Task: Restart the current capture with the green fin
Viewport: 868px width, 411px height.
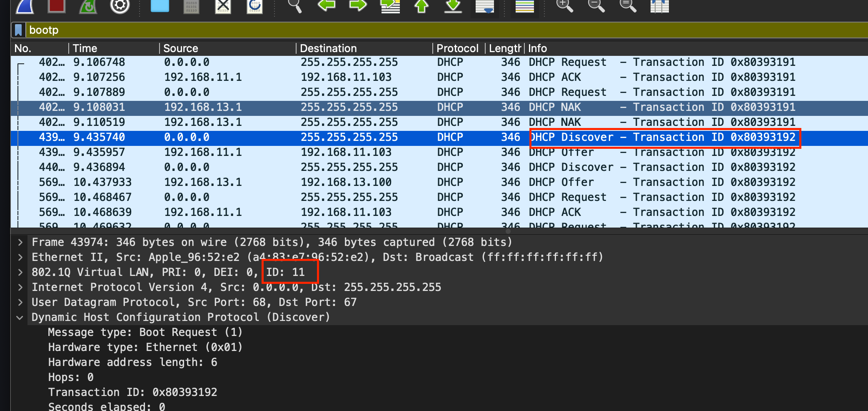Action: (88, 6)
